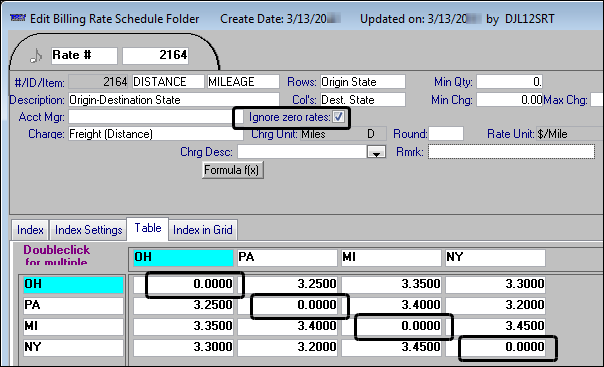Click the MI-to-MI rate cell 0.0000
This screenshot has height=367, width=604.
pos(391,326)
